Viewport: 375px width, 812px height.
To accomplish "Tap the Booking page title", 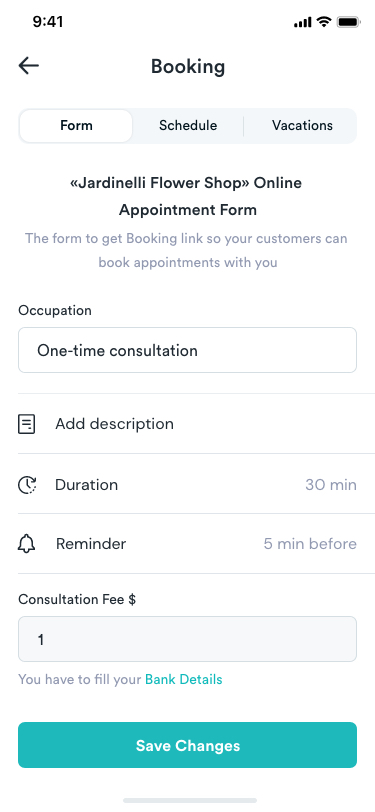I will point(188,67).
